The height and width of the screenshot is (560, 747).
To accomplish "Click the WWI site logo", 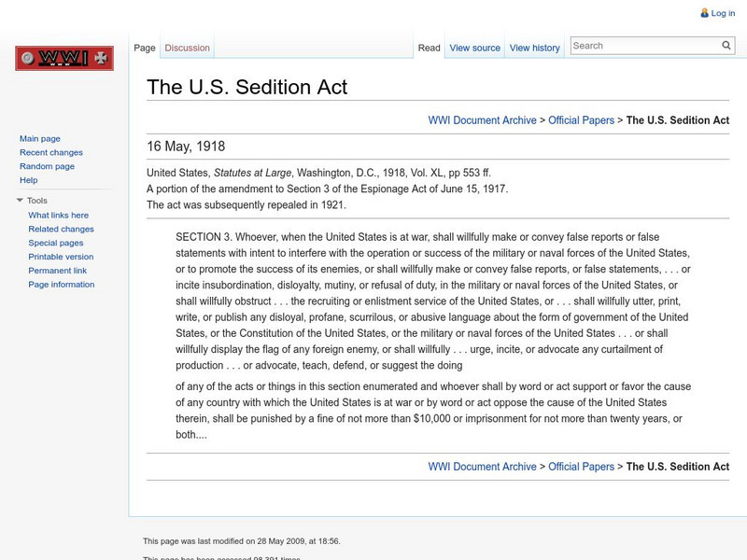I will tap(63, 59).
